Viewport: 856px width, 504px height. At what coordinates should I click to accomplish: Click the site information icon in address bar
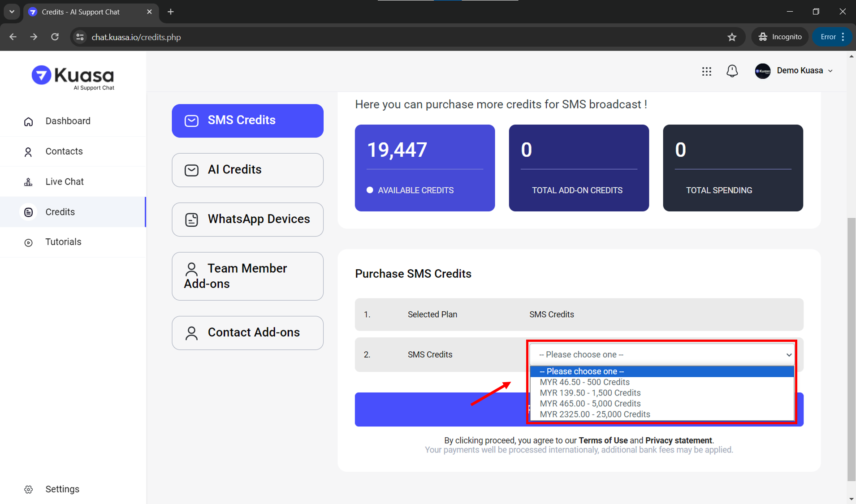tap(80, 37)
